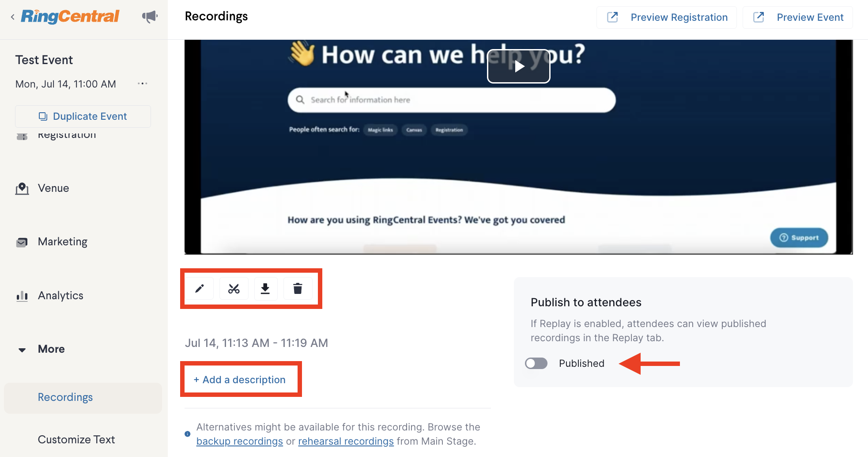Viewport: 868px width, 457px height.
Task: Open Customize Text in the sidebar
Action: 76,439
